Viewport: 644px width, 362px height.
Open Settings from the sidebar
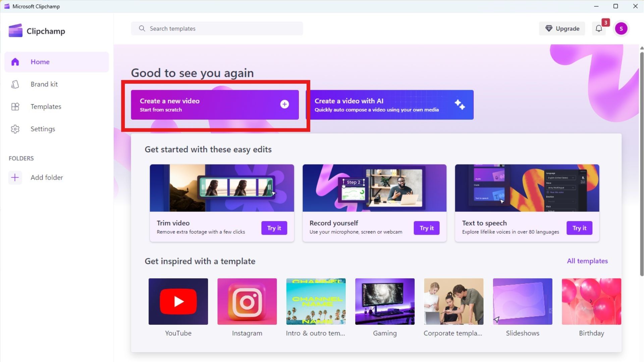point(57,129)
